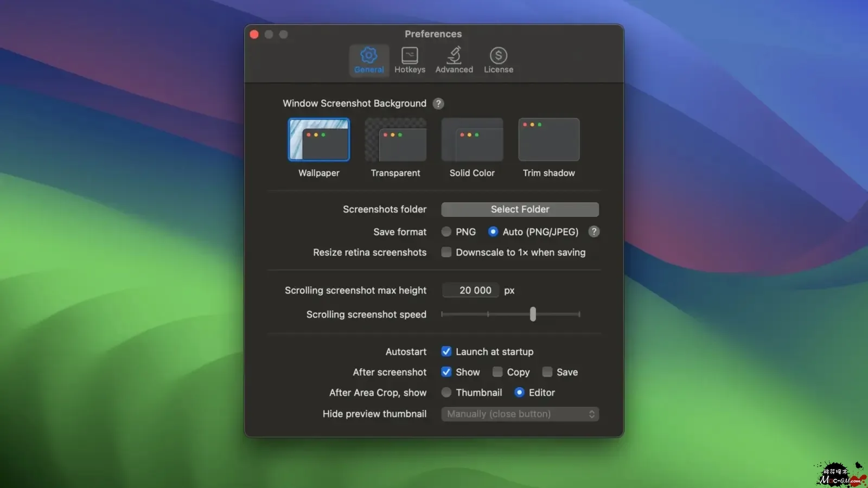Open Hide preview thumbnail dropdown
Image resolution: width=868 pixels, height=488 pixels.
[x=520, y=414]
